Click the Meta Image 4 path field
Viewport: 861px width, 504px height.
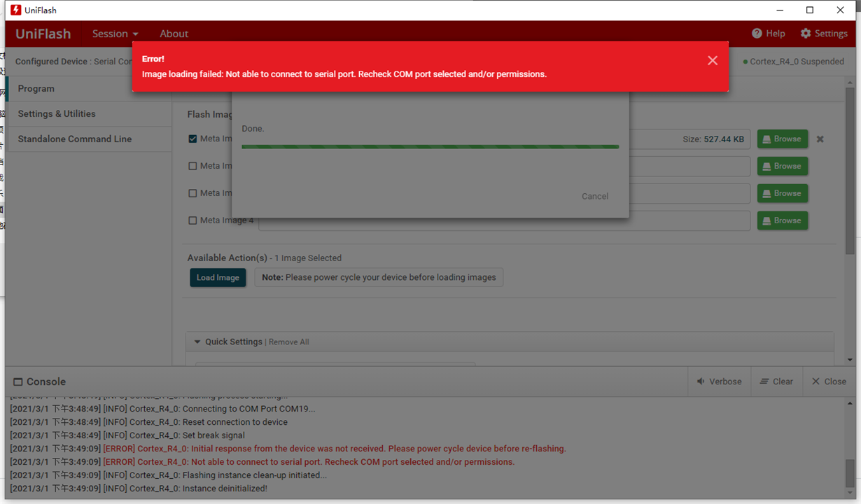[504, 220]
